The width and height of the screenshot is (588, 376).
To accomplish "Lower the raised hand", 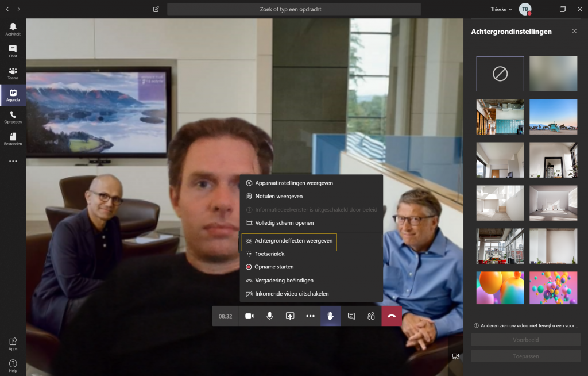I will pyautogui.click(x=330, y=316).
